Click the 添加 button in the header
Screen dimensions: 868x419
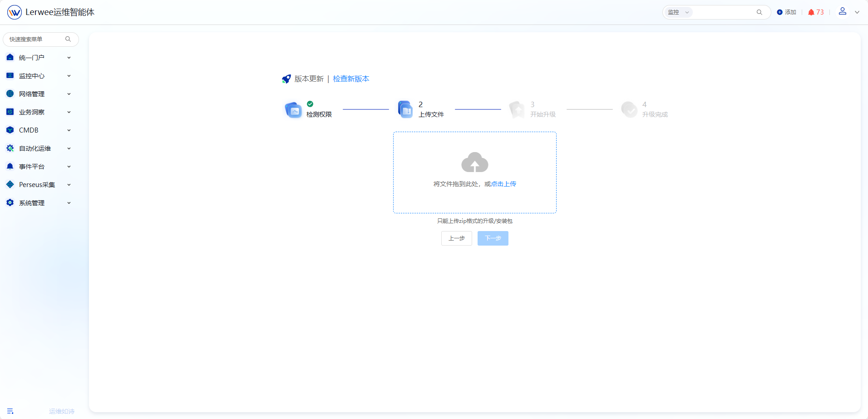787,12
